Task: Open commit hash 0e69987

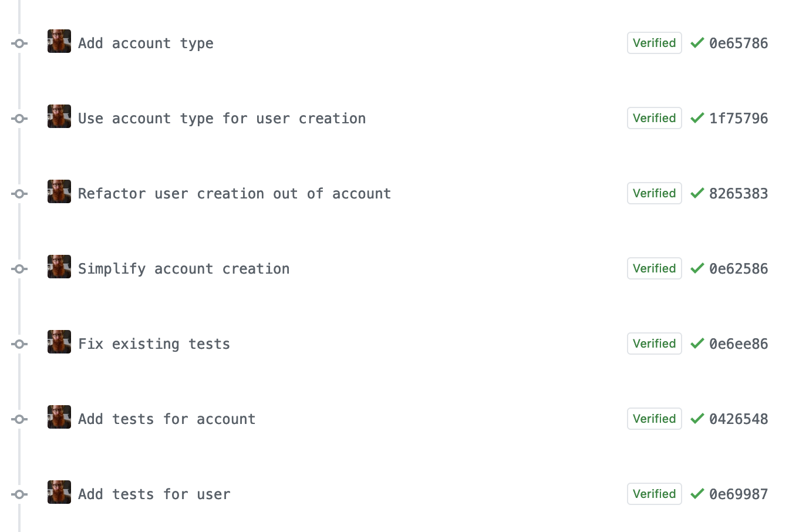Action: [x=739, y=494]
